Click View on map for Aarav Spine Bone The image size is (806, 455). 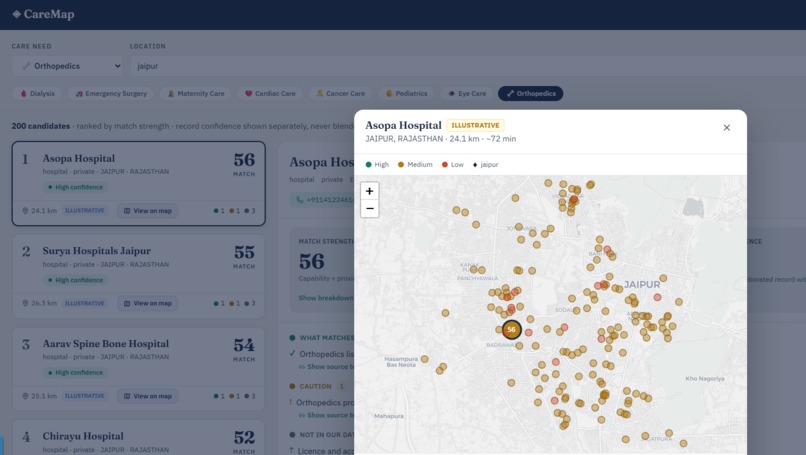click(148, 396)
